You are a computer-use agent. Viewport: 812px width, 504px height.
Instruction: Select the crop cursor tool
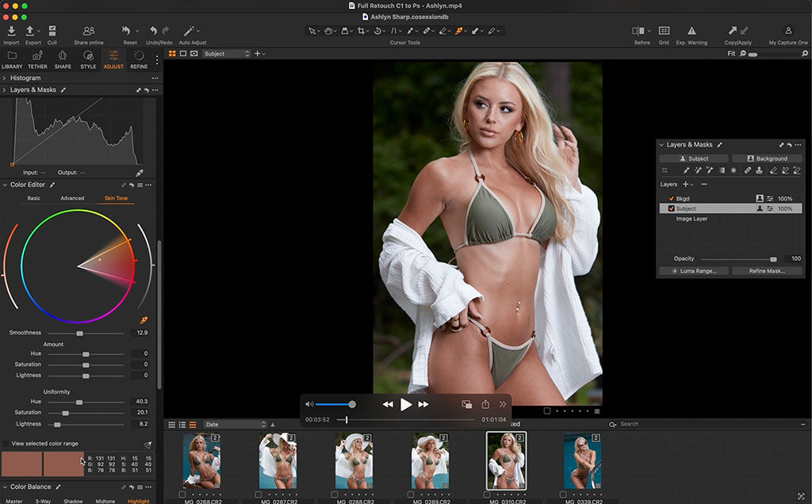click(362, 31)
